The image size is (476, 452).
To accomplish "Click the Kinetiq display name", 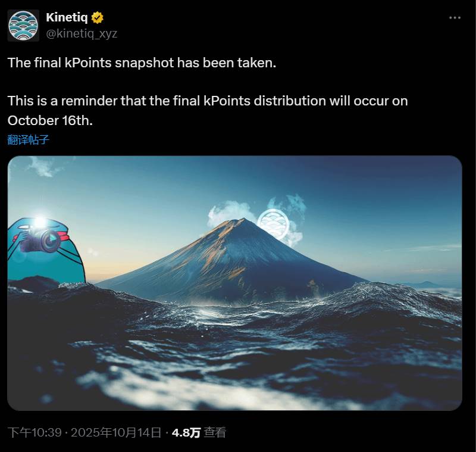I will coord(67,18).
